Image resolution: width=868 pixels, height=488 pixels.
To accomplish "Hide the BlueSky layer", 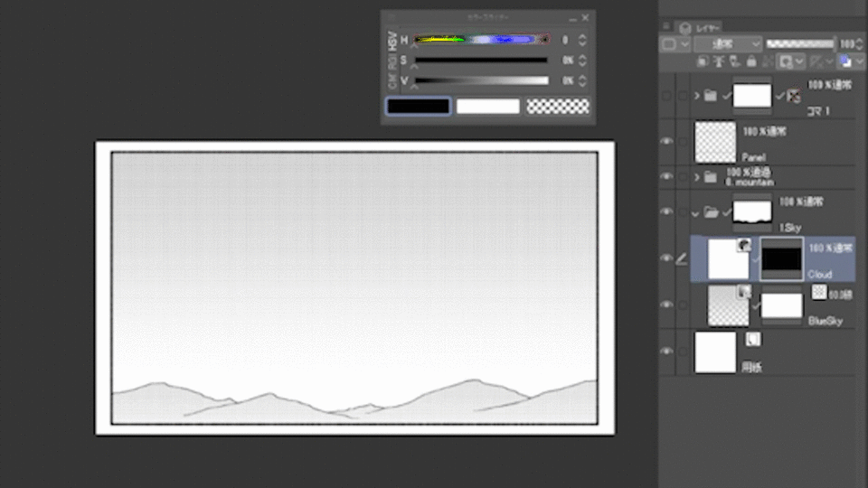I will pos(666,305).
